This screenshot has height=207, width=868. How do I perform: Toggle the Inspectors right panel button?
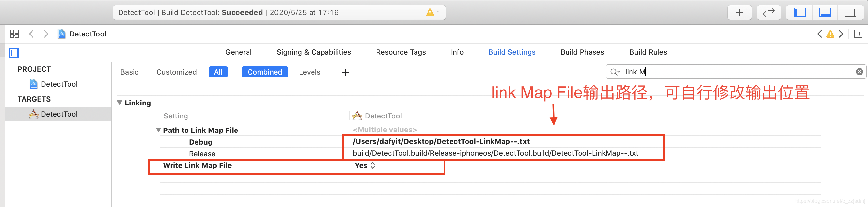tap(850, 13)
